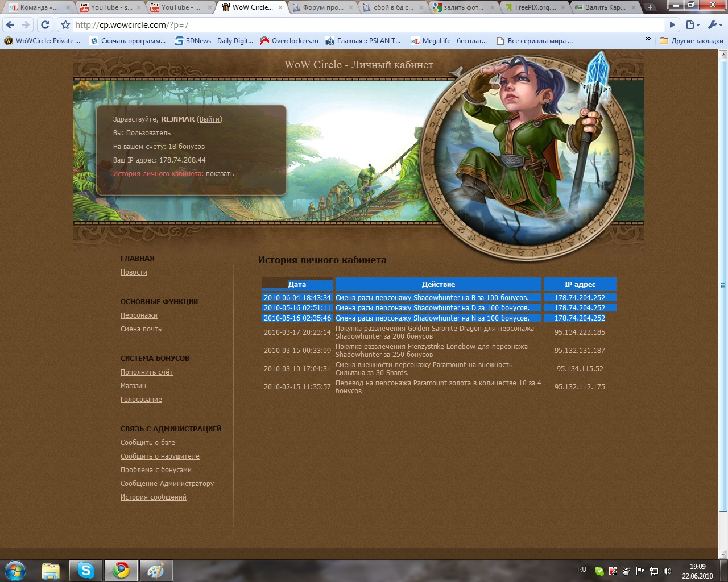Click the Выйти logout link
This screenshot has width=728, height=582.
click(x=209, y=119)
